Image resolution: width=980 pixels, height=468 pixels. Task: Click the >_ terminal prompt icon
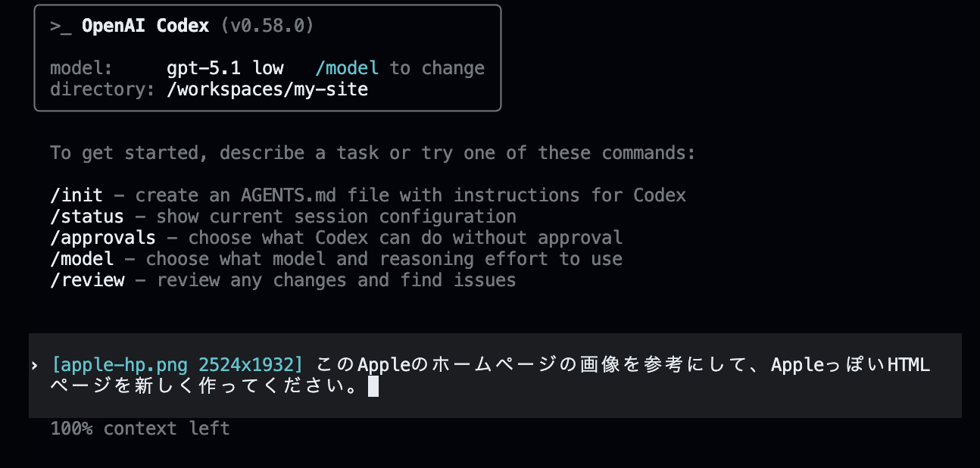[x=61, y=26]
